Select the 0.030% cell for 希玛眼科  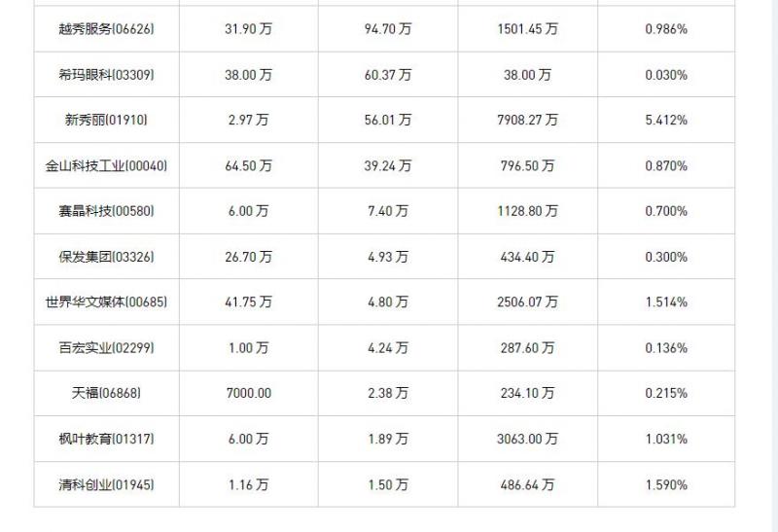click(x=666, y=75)
